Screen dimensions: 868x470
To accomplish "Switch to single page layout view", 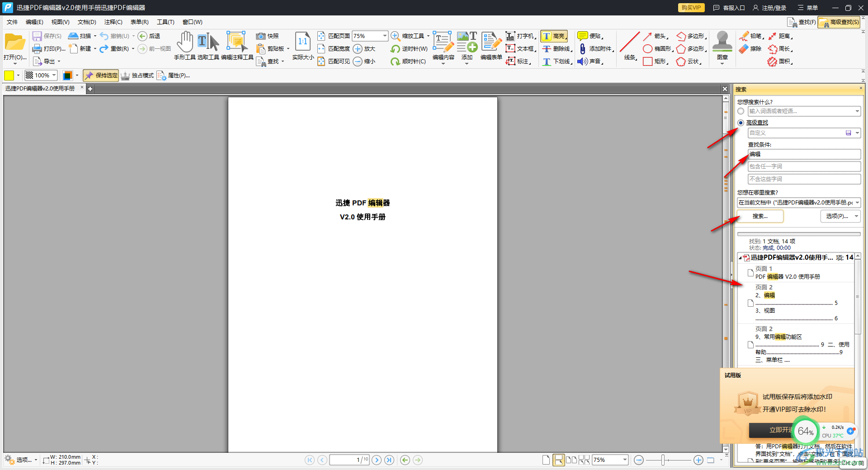I will point(546,460).
